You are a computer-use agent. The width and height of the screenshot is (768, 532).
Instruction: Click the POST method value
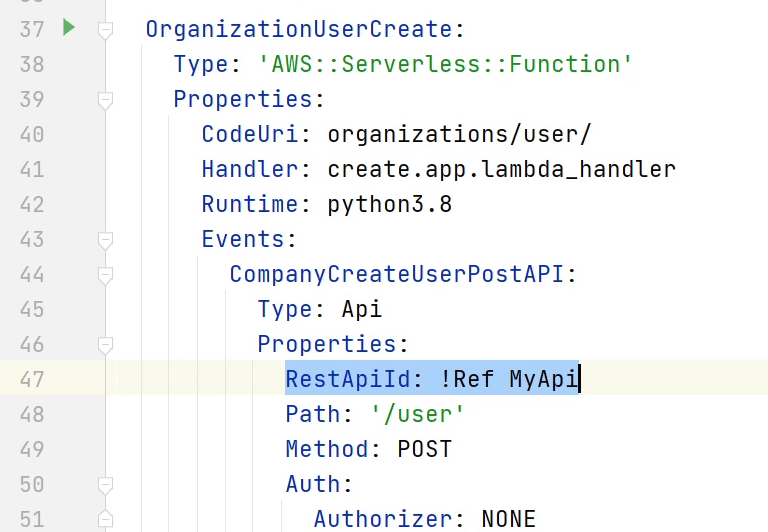click(x=424, y=449)
